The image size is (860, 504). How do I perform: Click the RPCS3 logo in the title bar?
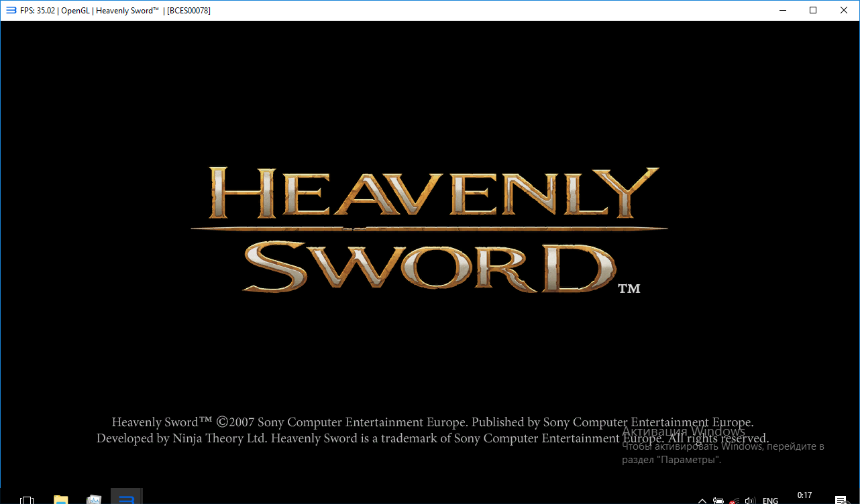[x=9, y=10]
